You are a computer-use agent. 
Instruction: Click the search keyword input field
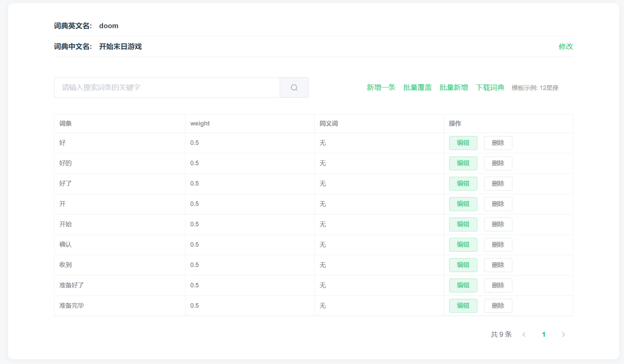point(167,88)
